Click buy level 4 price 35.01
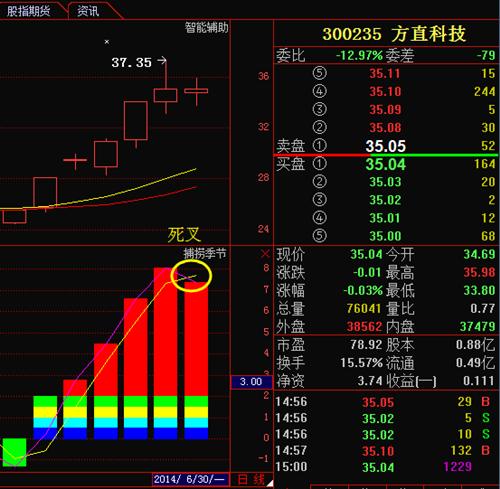Viewport: 500px width, 489px height. tap(385, 218)
